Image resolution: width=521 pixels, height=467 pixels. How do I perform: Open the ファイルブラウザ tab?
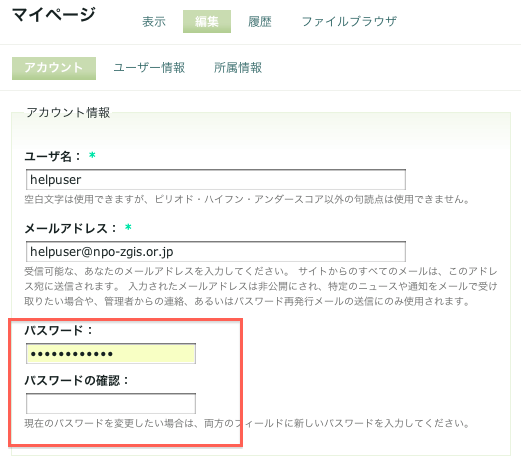[349, 22]
